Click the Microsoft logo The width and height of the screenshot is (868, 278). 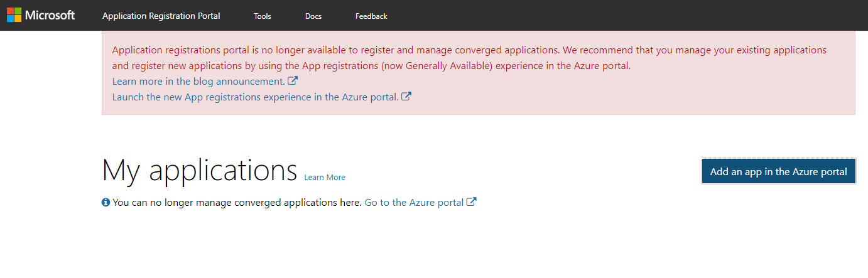41,15
